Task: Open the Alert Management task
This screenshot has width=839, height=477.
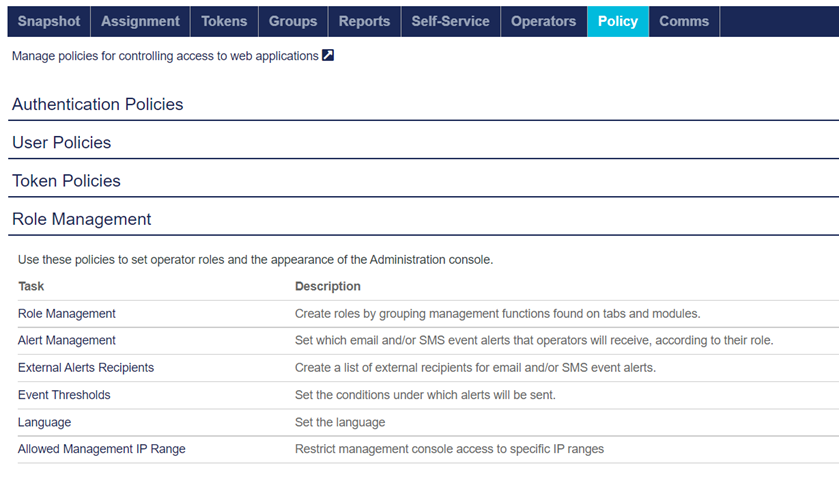Action: pos(67,341)
